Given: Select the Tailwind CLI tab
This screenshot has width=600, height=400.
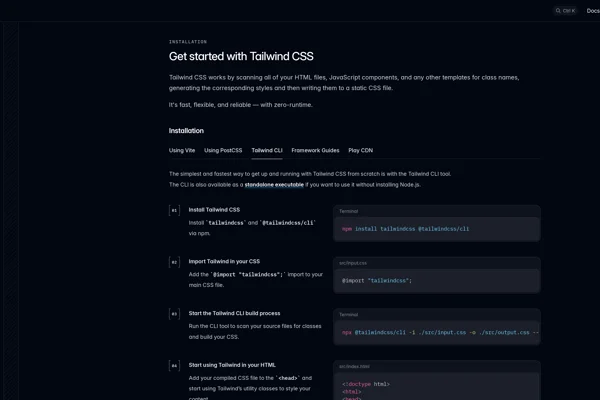Looking at the screenshot, I should 267,150.
